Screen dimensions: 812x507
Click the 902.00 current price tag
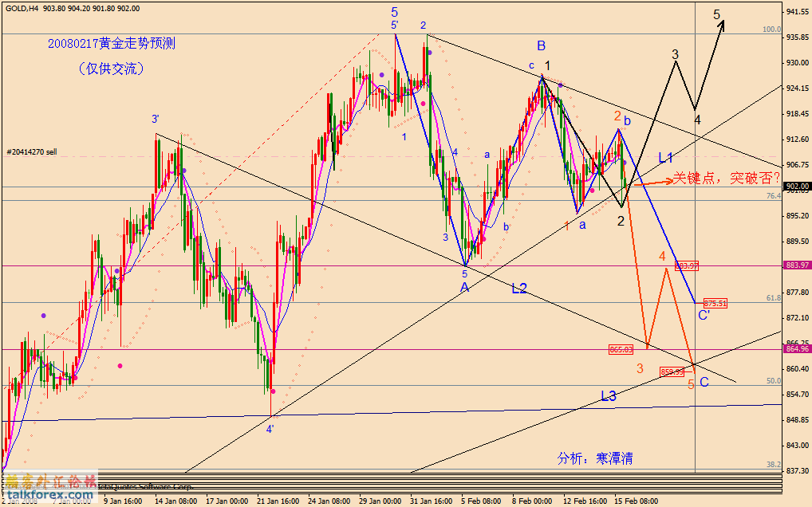pyautogui.click(x=797, y=187)
